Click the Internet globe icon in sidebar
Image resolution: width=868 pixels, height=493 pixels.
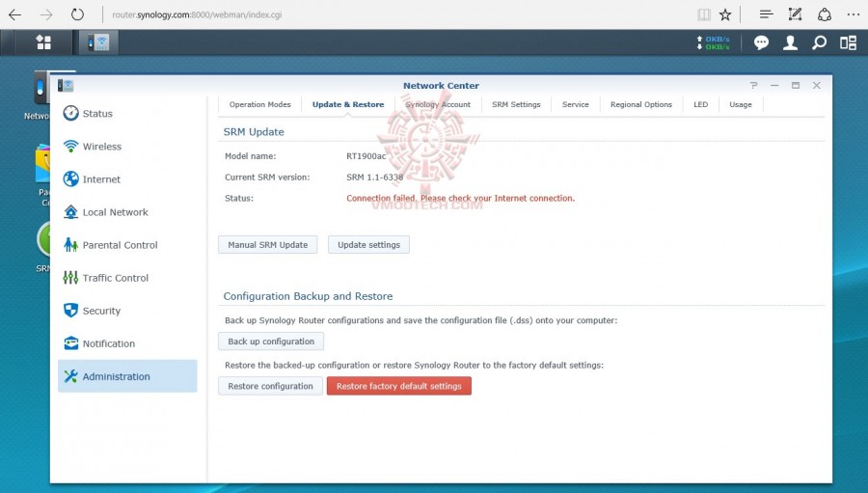click(70, 178)
